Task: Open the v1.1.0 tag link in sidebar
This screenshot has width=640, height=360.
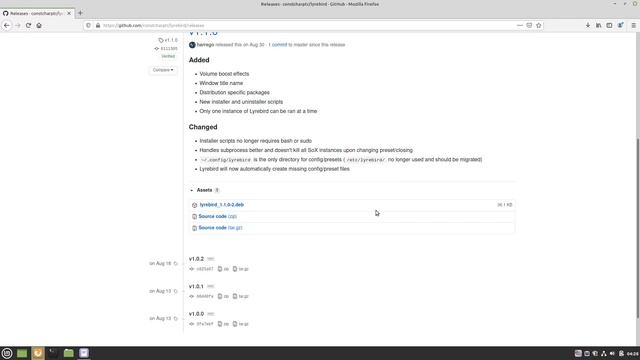Action: (168, 40)
